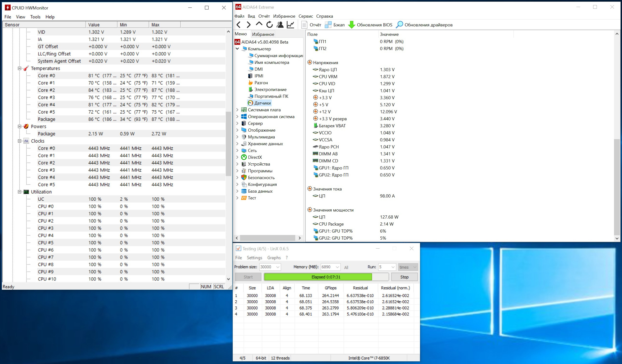This screenshot has width=622, height=364.
Task: Click the user icon in AIDA64 toolbar
Action: (x=280, y=25)
